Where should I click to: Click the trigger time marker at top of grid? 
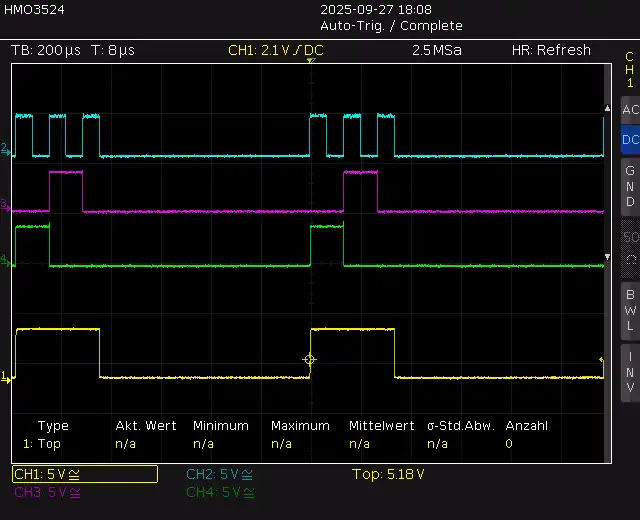pyautogui.click(x=311, y=62)
